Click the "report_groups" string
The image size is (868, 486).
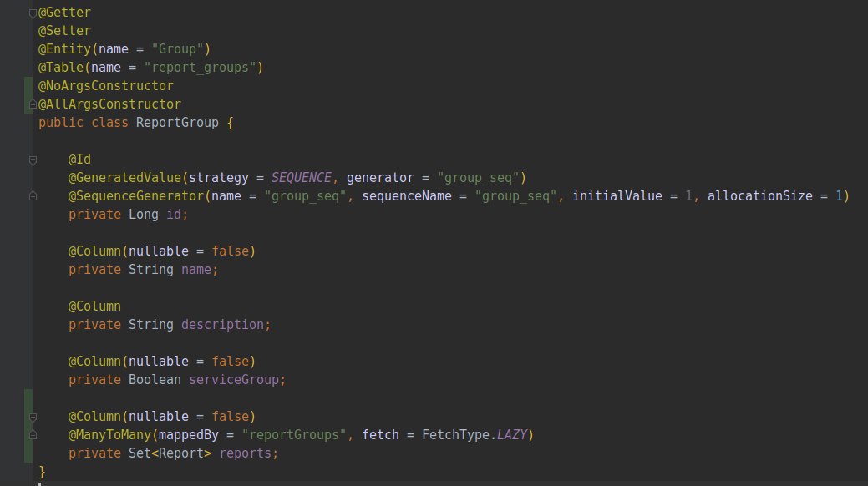(x=200, y=67)
